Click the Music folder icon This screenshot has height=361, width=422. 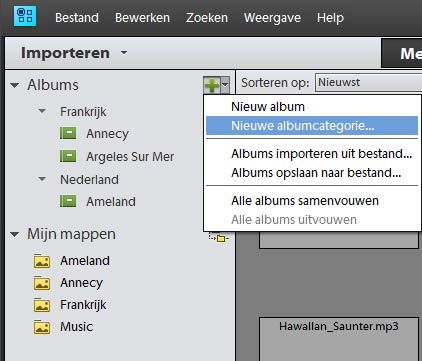coord(42,327)
